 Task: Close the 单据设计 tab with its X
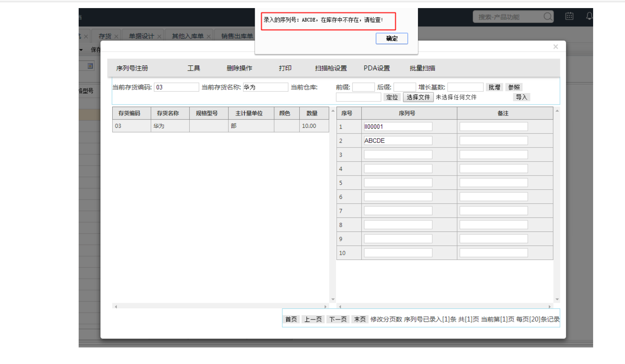(x=159, y=37)
